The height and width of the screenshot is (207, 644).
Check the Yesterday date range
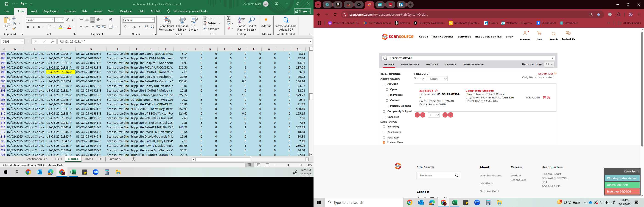coord(384,127)
